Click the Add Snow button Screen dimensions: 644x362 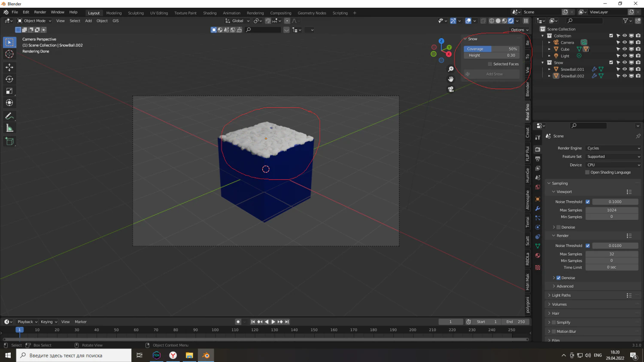492,74
